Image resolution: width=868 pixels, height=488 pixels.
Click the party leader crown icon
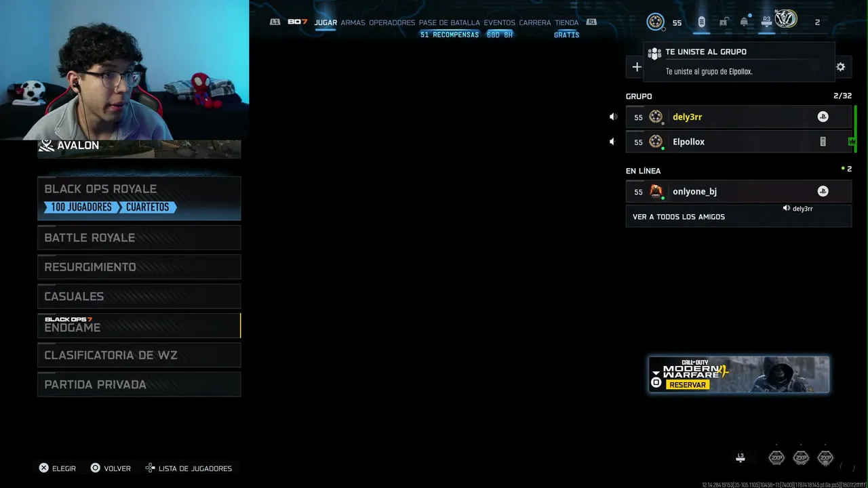pos(851,142)
